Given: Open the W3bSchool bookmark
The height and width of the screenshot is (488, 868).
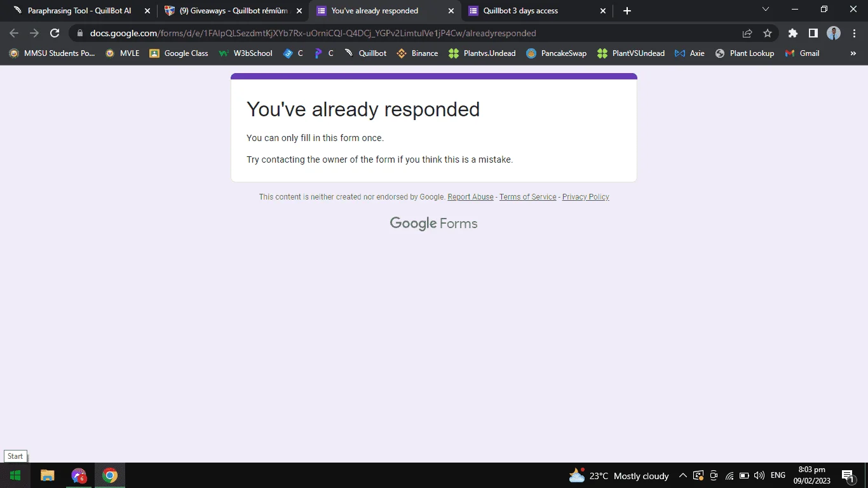Looking at the screenshot, I should pyautogui.click(x=246, y=53).
